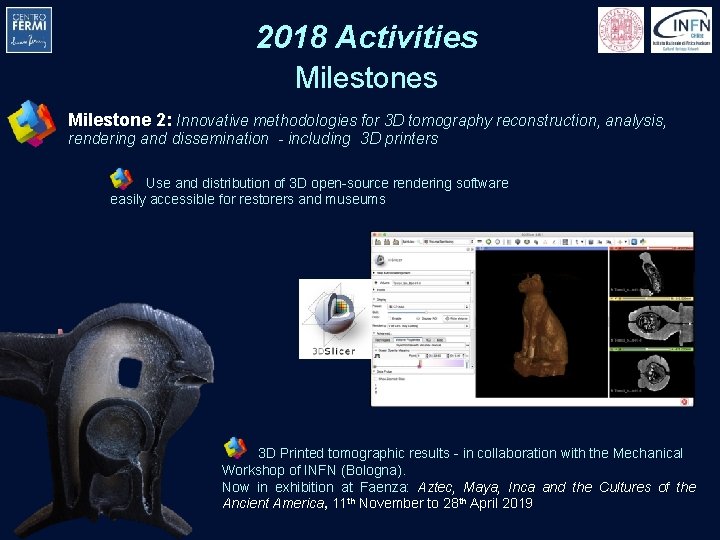Viewport: 720px width, 540px height.
Task: Click the yellow slice view image
Action: [652, 324]
